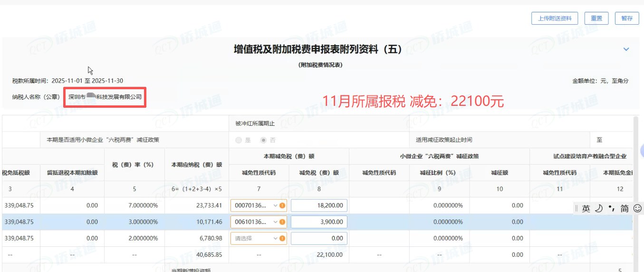The image size is (644, 272).
Task: Click the 当期新增投资额 row label
Action: pos(191,270)
